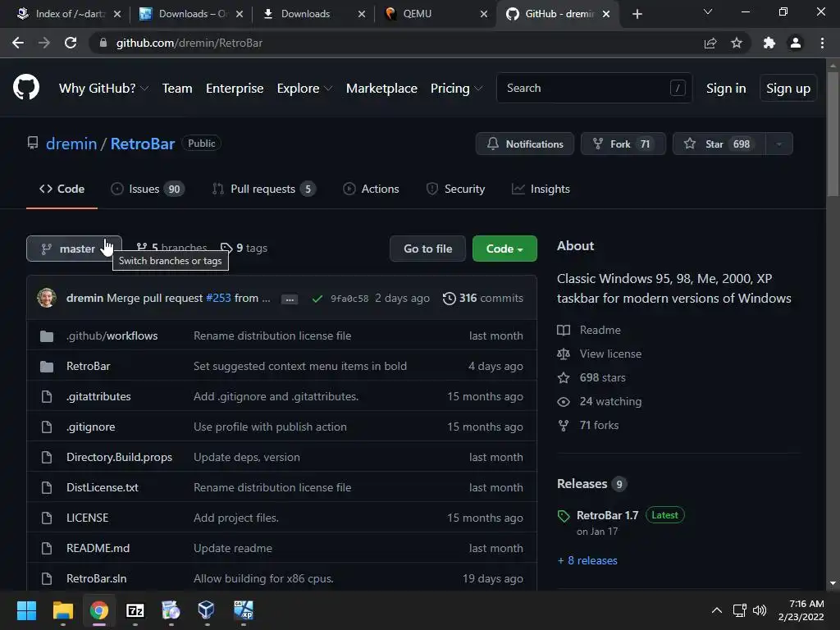The height and width of the screenshot is (630, 840).
Task: Open the README.md file
Action: click(98, 548)
